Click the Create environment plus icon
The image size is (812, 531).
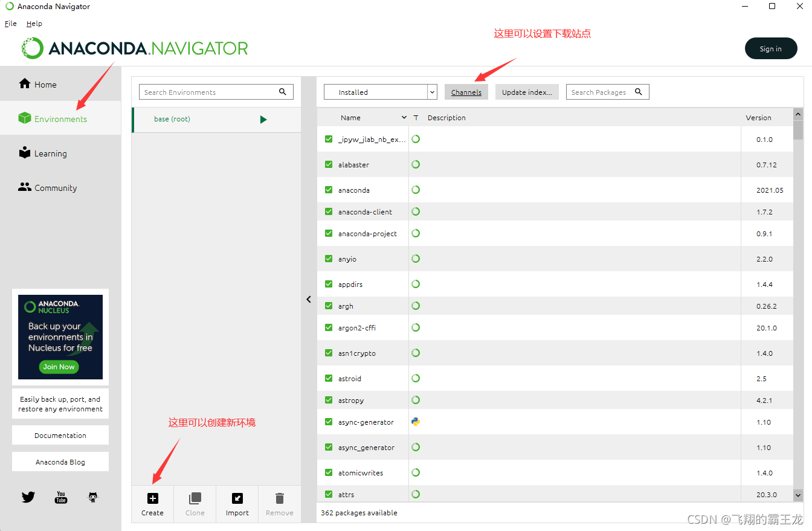[x=153, y=498]
